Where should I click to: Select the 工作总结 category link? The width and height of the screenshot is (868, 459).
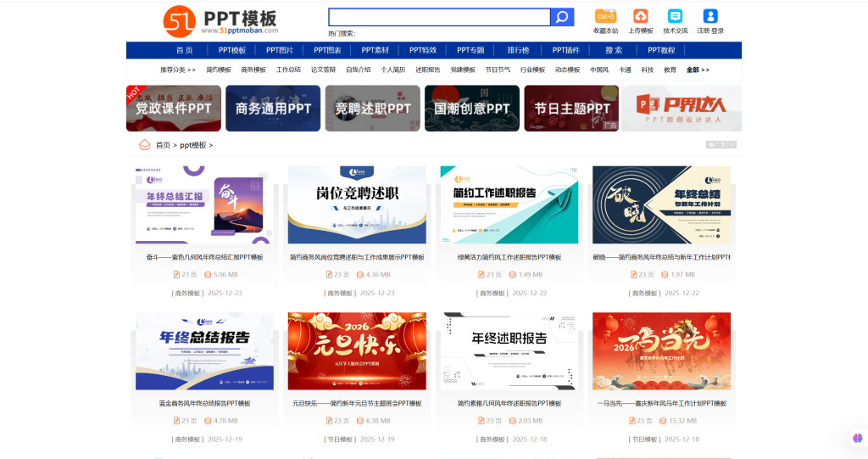(288, 70)
